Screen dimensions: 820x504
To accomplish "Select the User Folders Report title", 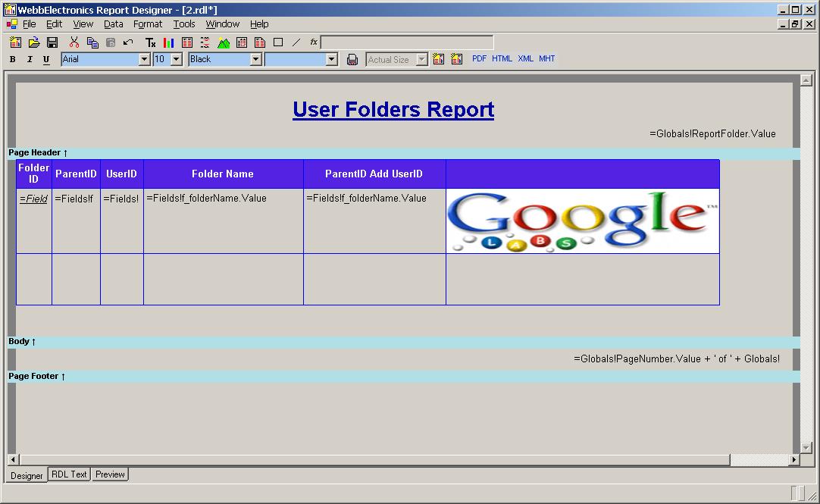I will click(393, 110).
